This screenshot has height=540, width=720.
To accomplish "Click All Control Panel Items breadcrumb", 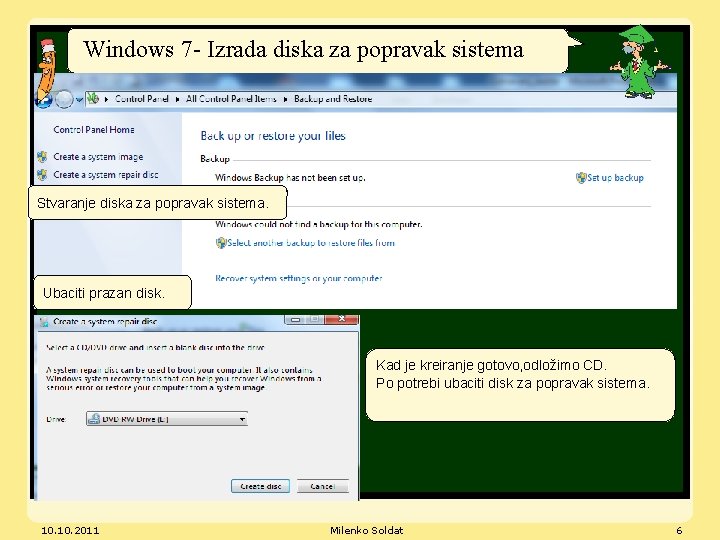I will (x=231, y=99).
